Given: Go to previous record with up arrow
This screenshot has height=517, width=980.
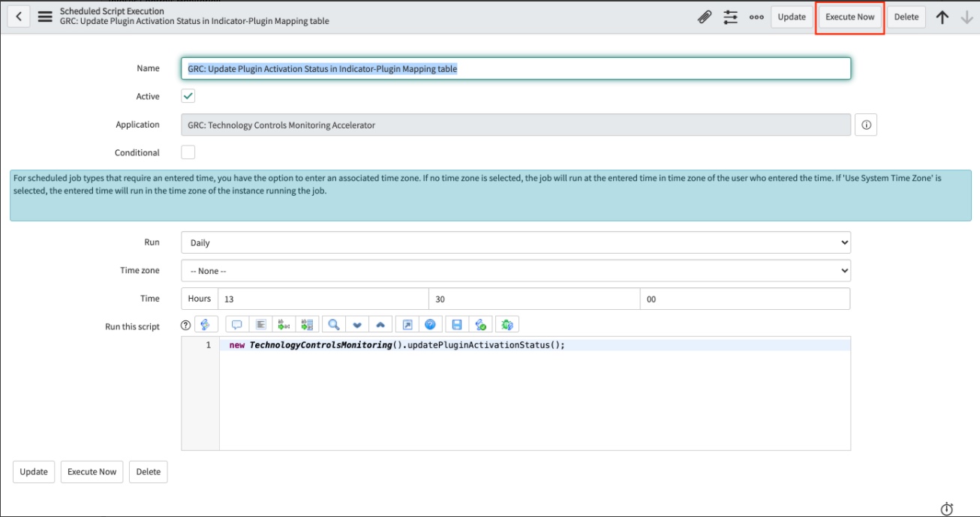Looking at the screenshot, I should pos(942,17).
